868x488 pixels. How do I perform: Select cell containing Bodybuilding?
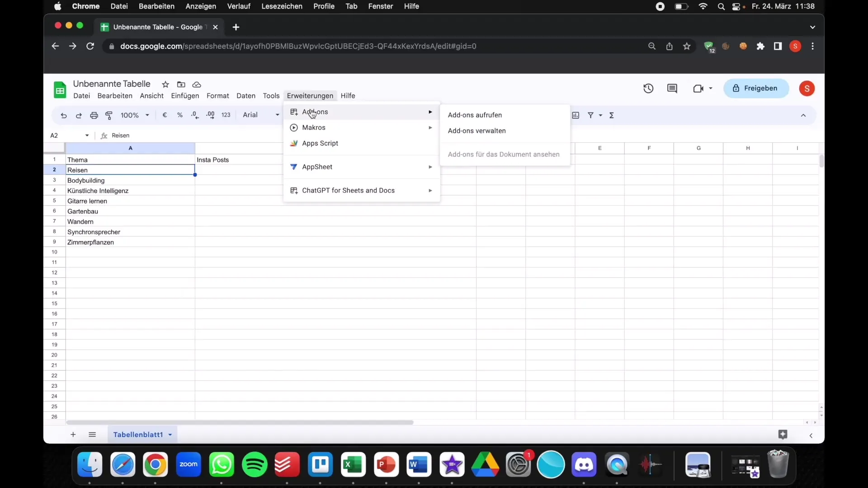click(x=130, y=181)
